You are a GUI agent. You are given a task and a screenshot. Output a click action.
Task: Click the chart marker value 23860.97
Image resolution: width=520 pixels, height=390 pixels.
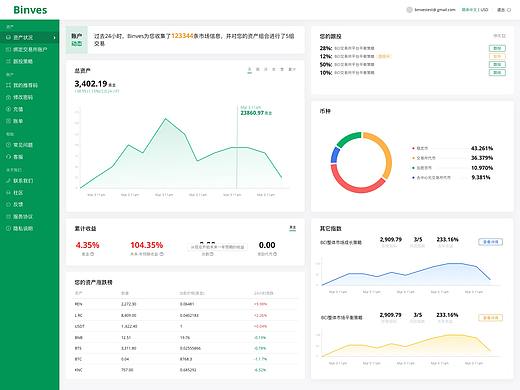252,113
